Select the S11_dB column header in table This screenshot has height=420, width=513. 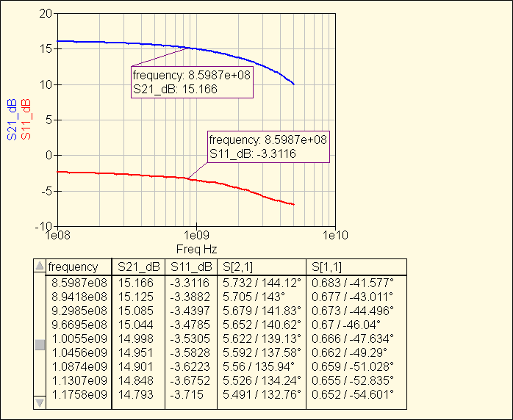pyautogui.click(x=191, y=267)
